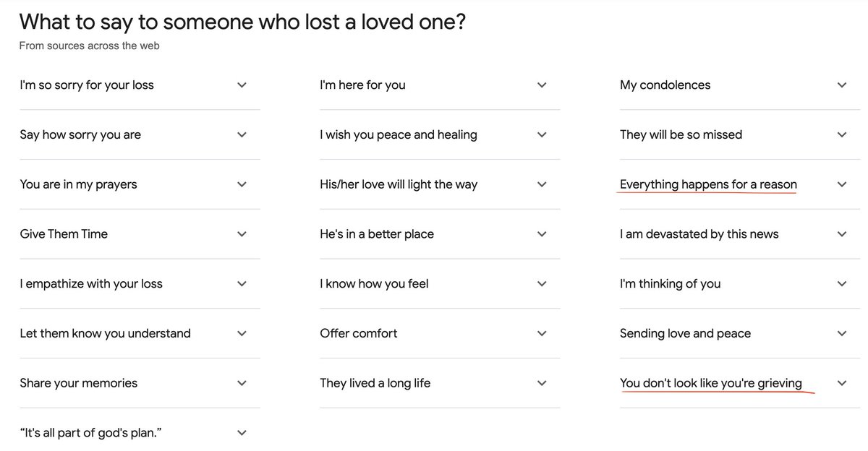
Task: Click the "Give Them Time" chevron icon
Action: point(242,234)
